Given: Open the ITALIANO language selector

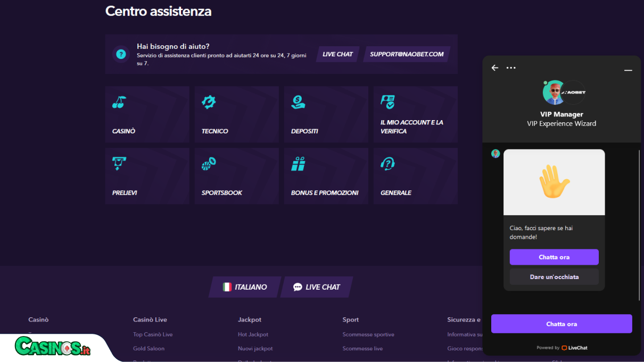Looking at the screenshot, I should 245,287.
